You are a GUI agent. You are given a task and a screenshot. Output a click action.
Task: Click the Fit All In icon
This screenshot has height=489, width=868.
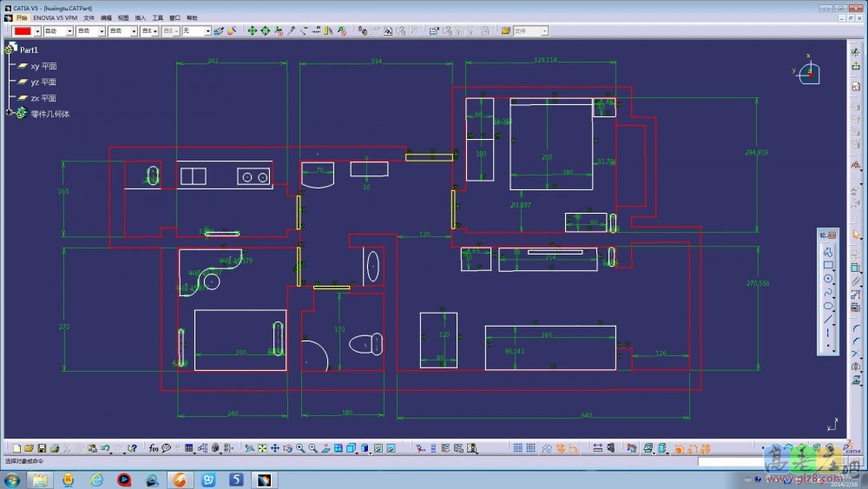[261, 448]
